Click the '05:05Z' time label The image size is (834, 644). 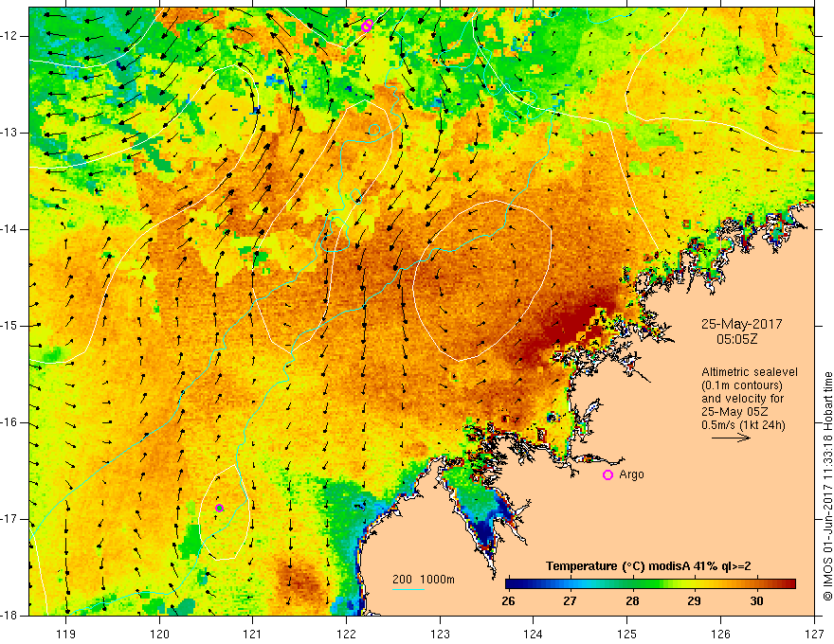(x=736, y=338)
